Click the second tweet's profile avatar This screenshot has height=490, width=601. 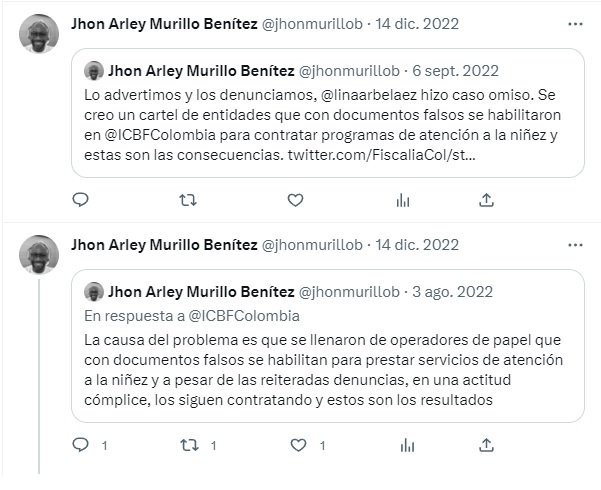39,258
